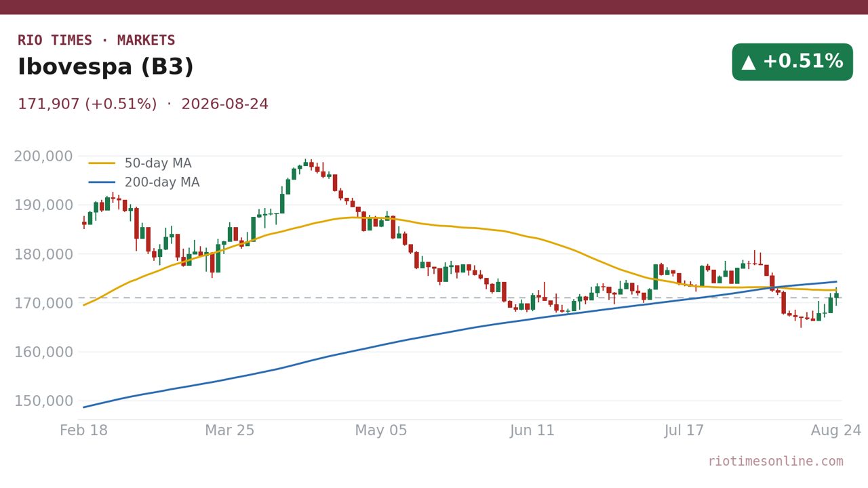Select the RIO TIMES · MARKETS header text
Viewport: 868px width, 488px height.
pyautogui.click(x=96, y=41)
